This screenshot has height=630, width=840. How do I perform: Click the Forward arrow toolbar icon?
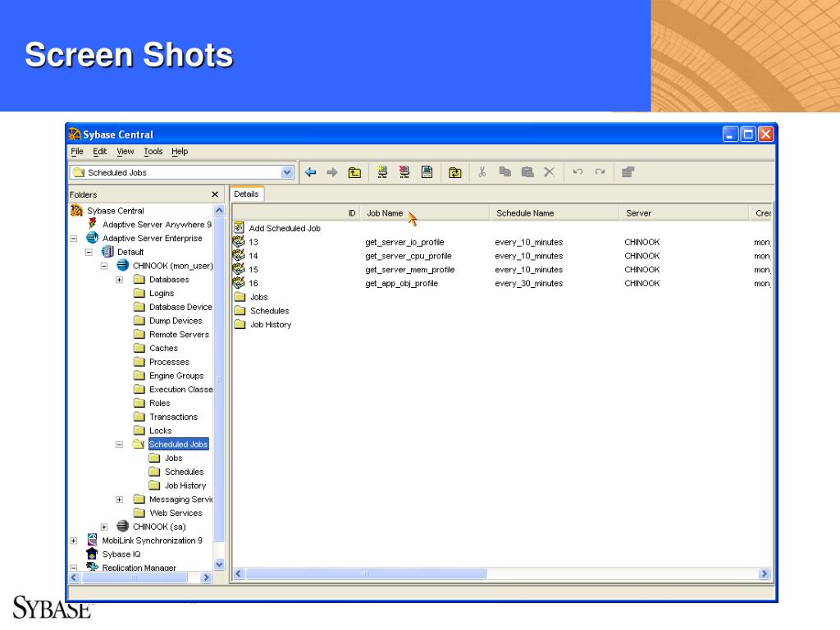[332, 172]
